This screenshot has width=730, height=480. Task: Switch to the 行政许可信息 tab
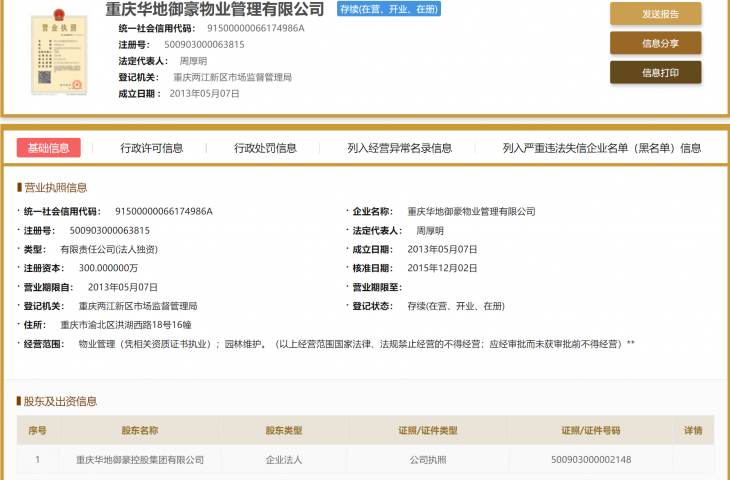click(x=152, y=148)
